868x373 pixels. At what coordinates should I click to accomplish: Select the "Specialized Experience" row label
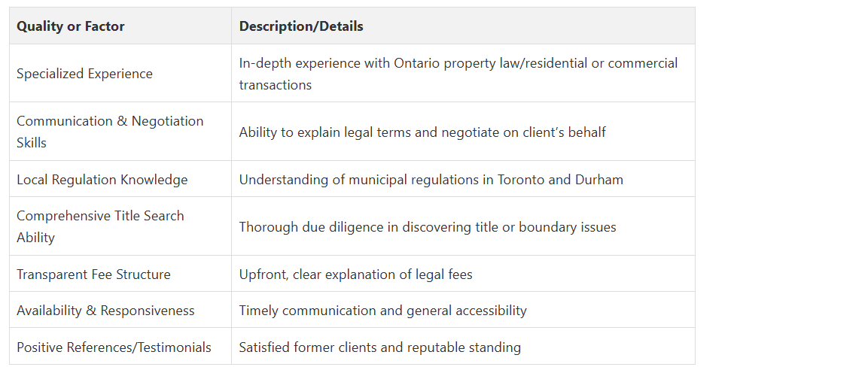pyautogui.click(x=84, y=74)
